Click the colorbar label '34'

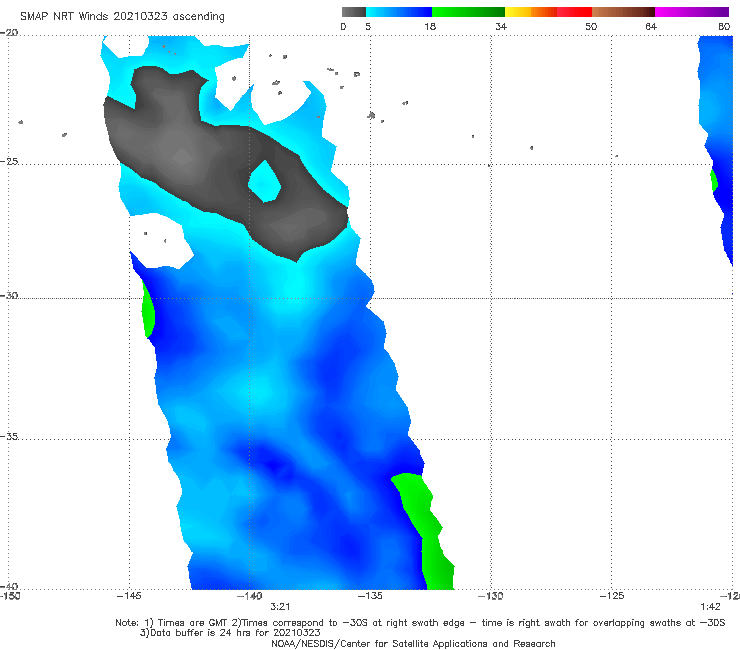tap(501, 27)
